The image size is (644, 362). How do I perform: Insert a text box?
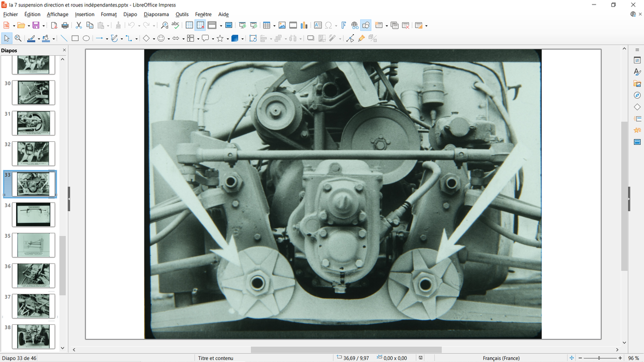coord(318,26)
